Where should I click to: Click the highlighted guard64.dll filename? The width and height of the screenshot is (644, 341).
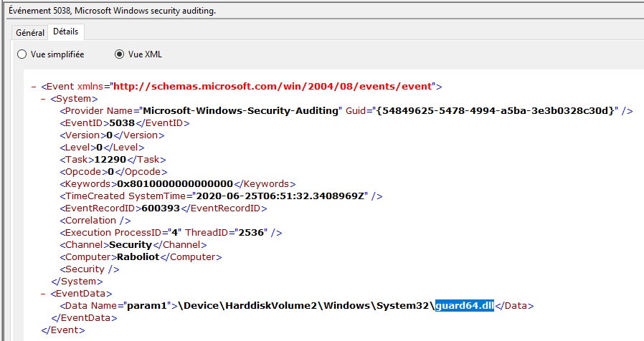coord(465,306)
